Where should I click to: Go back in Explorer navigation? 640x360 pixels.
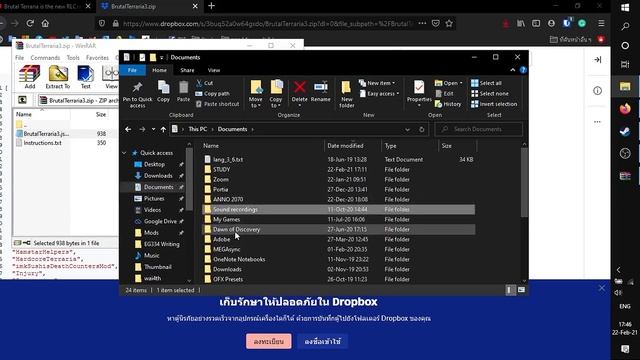pyautogui.click(x=128, y=129)
